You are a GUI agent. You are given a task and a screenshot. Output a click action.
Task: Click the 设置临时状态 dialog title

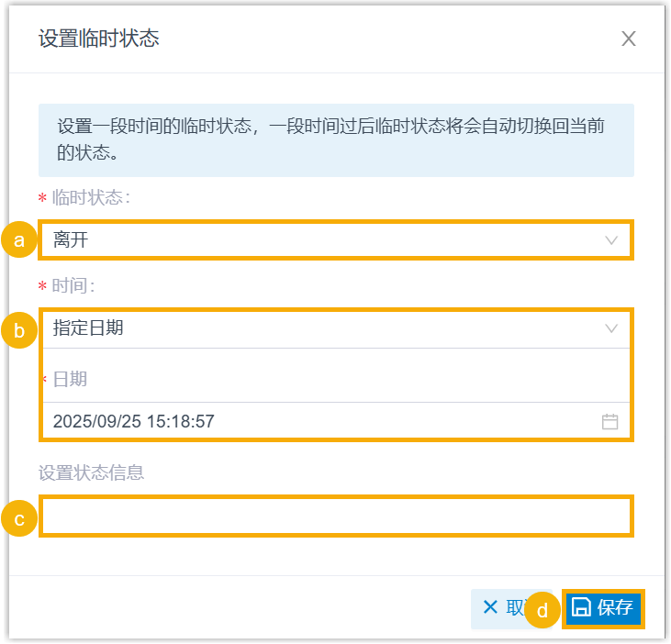[x=99, y=39]
